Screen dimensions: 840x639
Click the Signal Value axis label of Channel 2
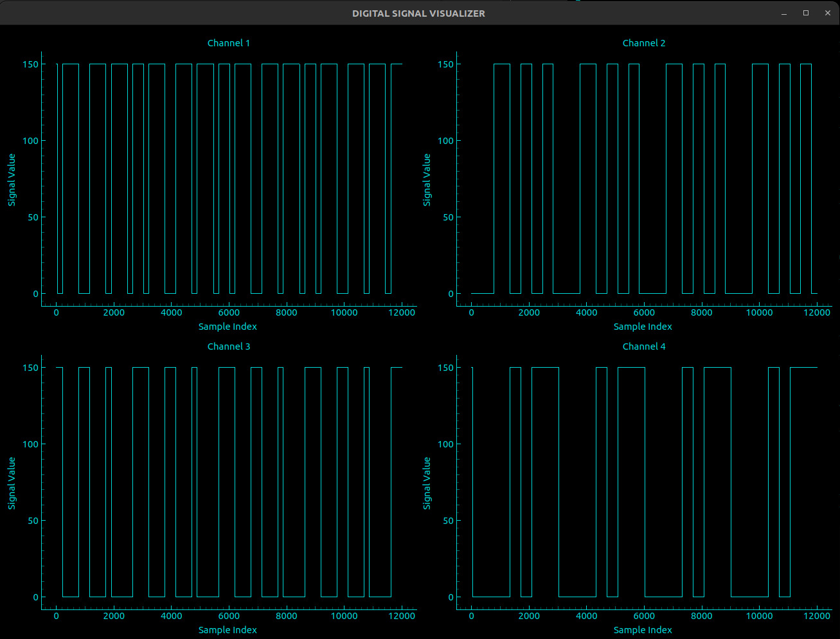[427, 179]
